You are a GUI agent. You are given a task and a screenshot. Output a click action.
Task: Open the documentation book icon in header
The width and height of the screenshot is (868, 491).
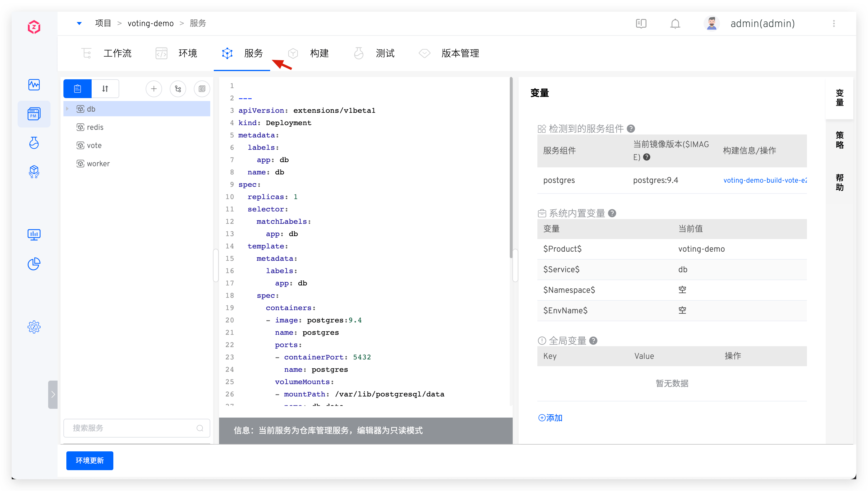(x=641, y=23)
